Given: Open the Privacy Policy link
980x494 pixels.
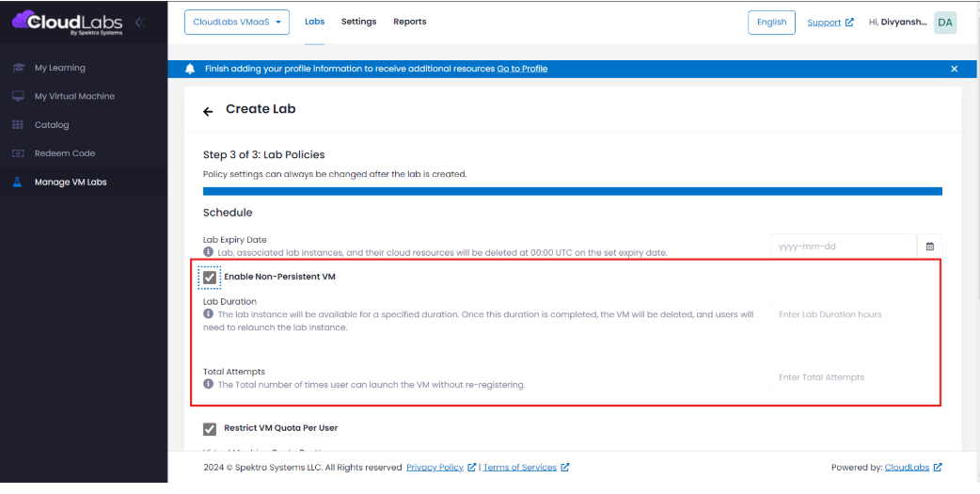Looking at the screenshot, I should point(435,467).
